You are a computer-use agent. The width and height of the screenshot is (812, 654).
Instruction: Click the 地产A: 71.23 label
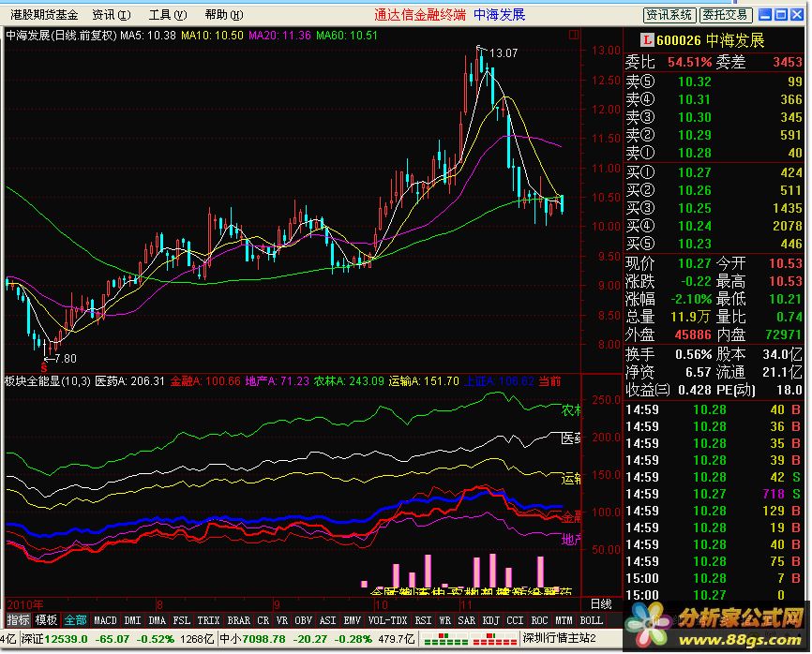[277, 381]
